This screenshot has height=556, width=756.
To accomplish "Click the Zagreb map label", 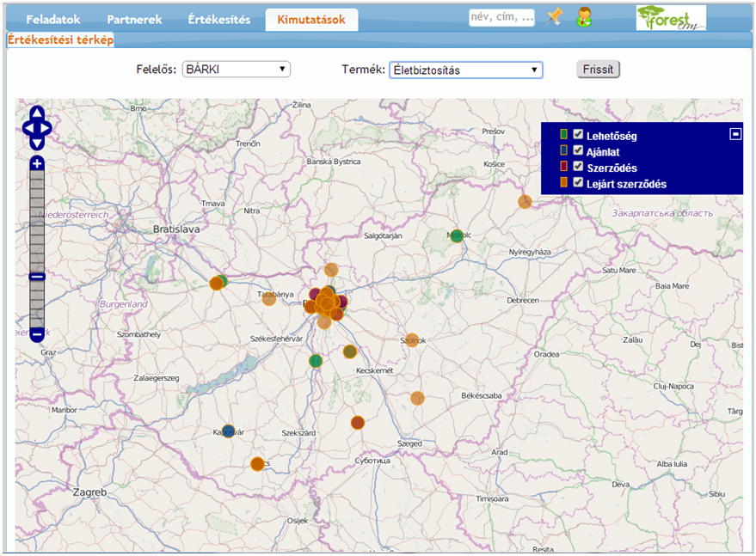I will click(89, 492).
